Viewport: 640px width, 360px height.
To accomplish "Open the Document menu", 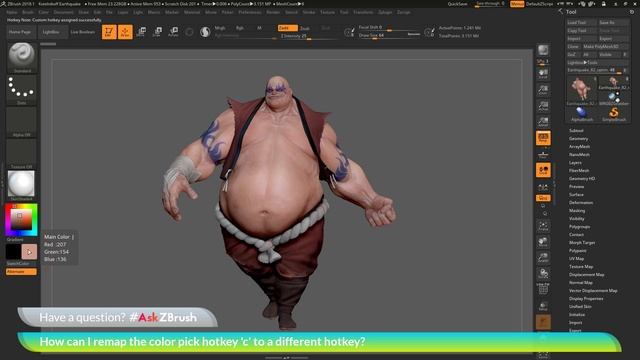I will (63, 12).
